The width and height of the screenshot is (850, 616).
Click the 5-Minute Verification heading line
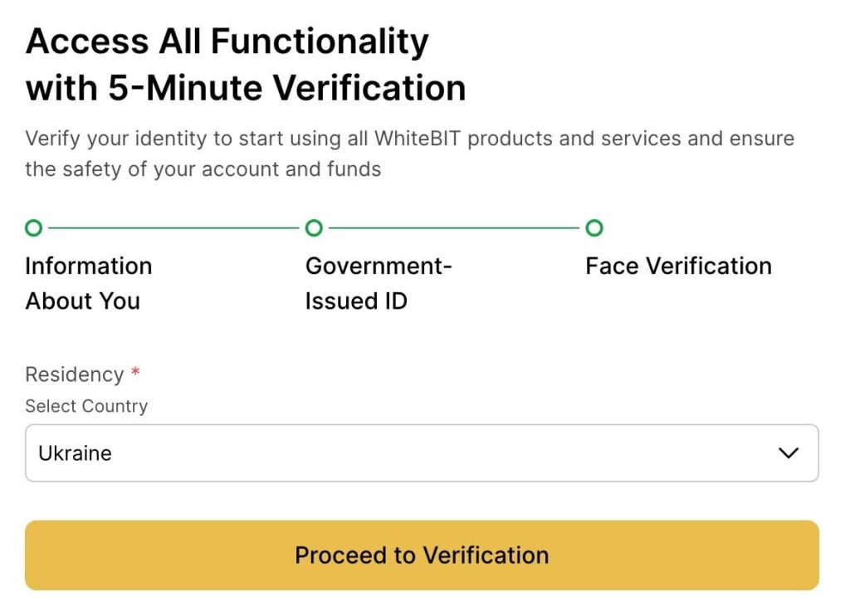coord(247,87)
